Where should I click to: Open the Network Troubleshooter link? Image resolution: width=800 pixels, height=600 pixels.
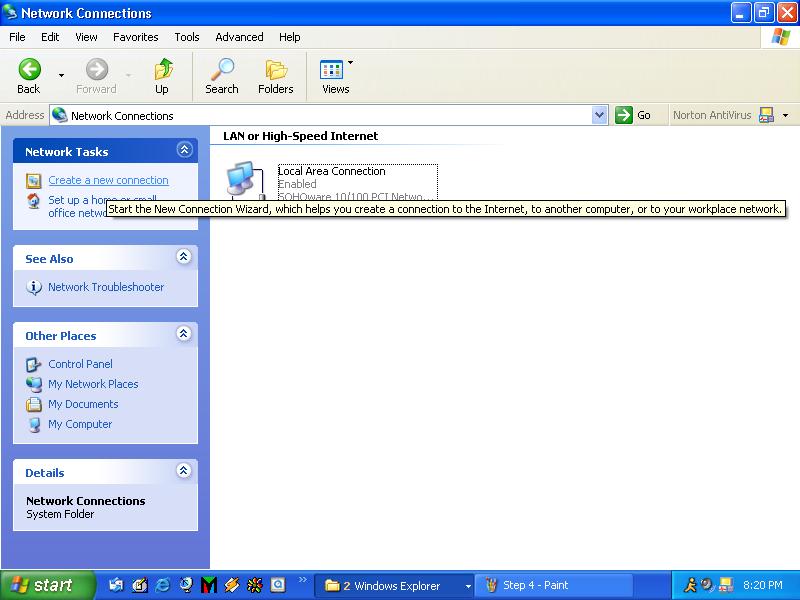click(106, 287)
